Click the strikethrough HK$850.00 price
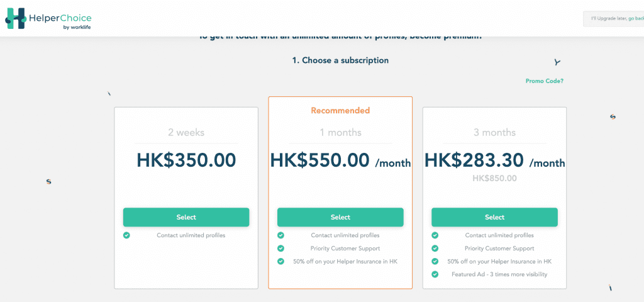644x302 pixels. pyautogui.click(x=494, y=178)
